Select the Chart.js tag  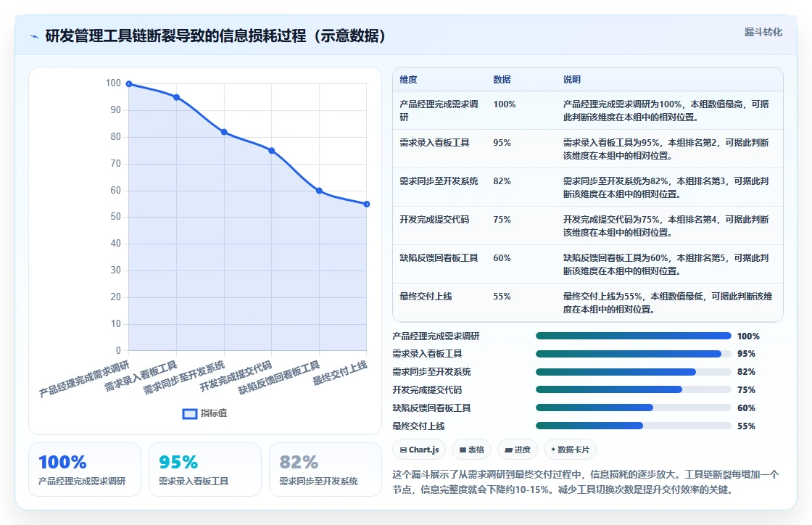tap(420, 450)
